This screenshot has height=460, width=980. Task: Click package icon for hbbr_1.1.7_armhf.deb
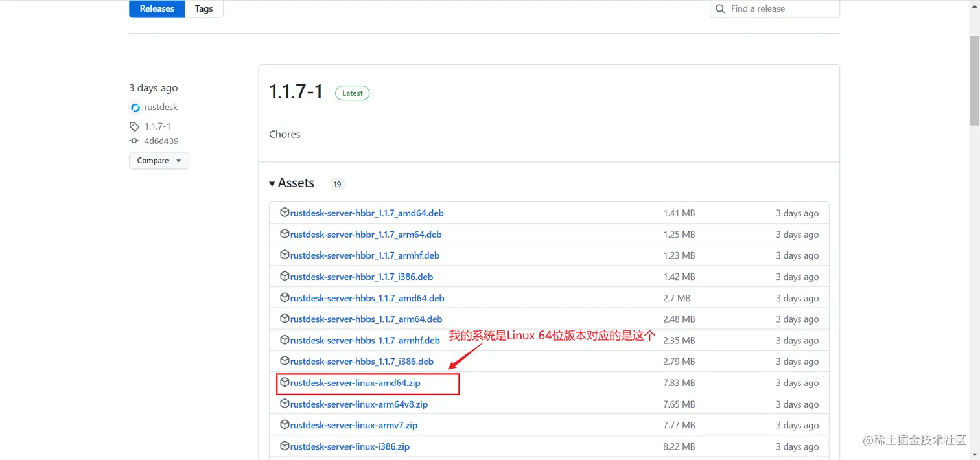tap(285, 255)
